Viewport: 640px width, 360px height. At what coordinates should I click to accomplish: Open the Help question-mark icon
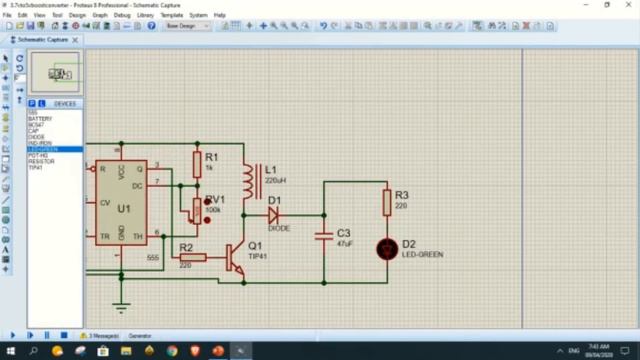tap(151, 26)
